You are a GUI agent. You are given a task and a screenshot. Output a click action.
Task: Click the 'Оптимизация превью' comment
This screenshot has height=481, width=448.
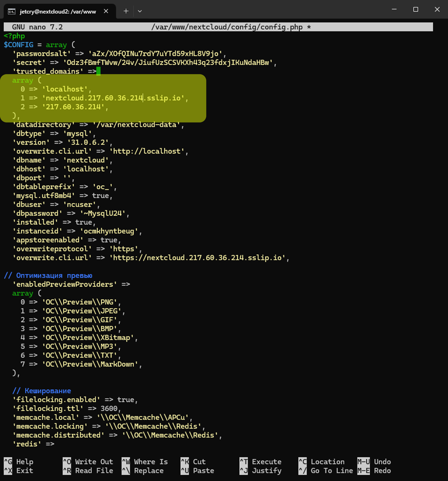click(x=48, y=275)
